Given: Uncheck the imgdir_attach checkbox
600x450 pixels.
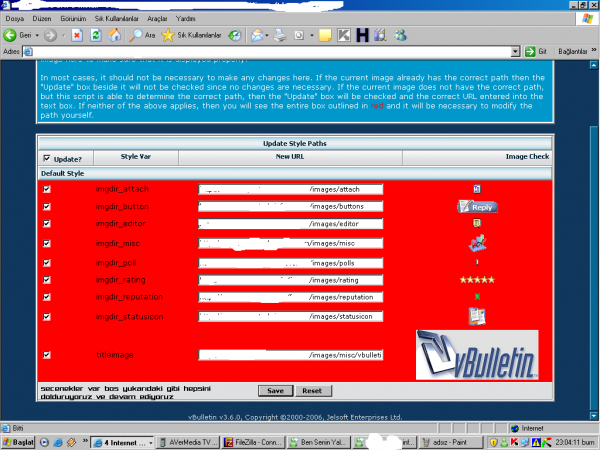Looking at the screenshot, I should 47,189.
